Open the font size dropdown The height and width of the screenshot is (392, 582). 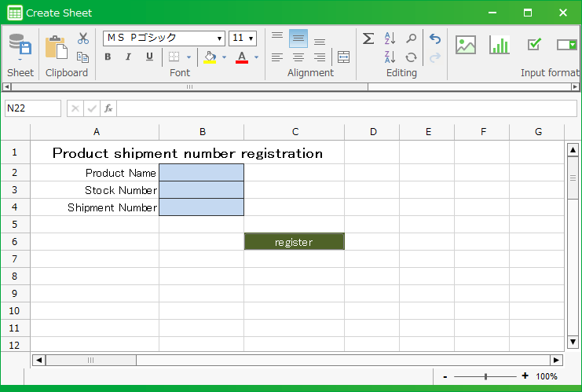pyautogui.click(x=251, y=38)
